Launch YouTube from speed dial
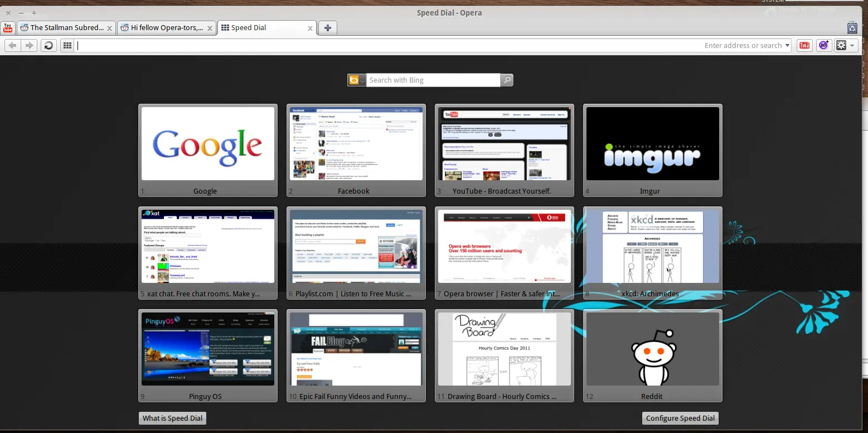Image resolution: width=868 pixels, height=433 pixels. 505,150
